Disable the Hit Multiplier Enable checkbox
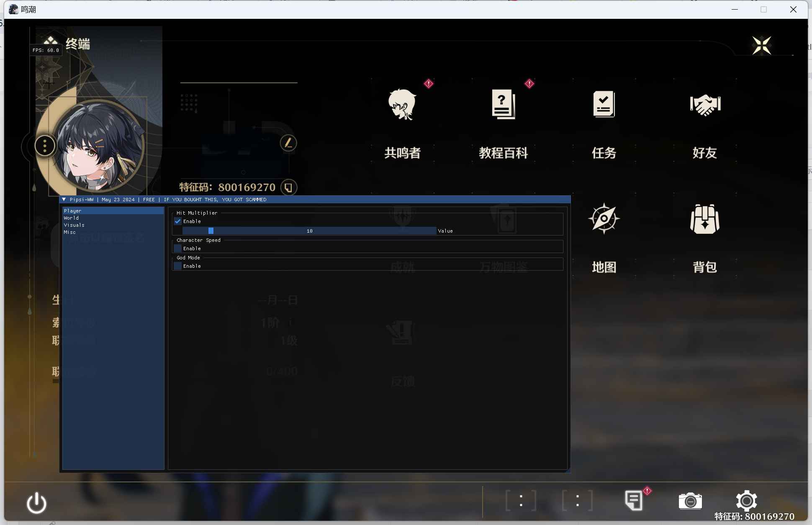812x525 pixels. (x=178, y=221)
